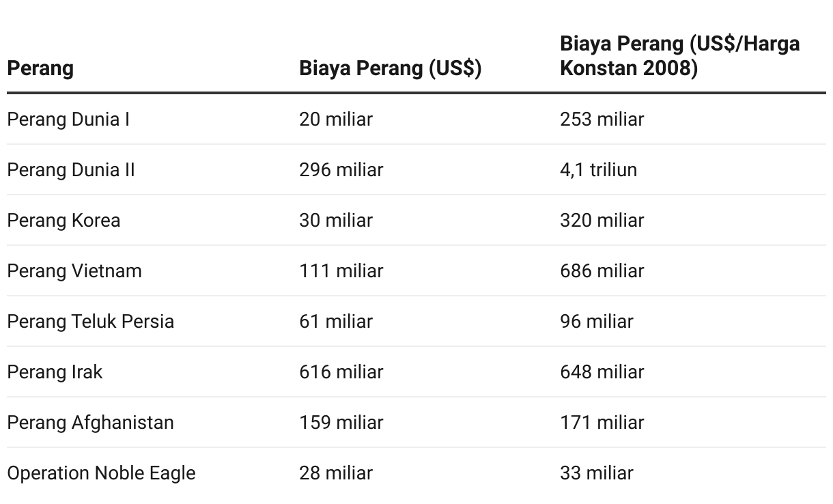Viewport: 833px width, 504px height.
Task: Select the 296 miliar cost value
Action: click(341, 170)
